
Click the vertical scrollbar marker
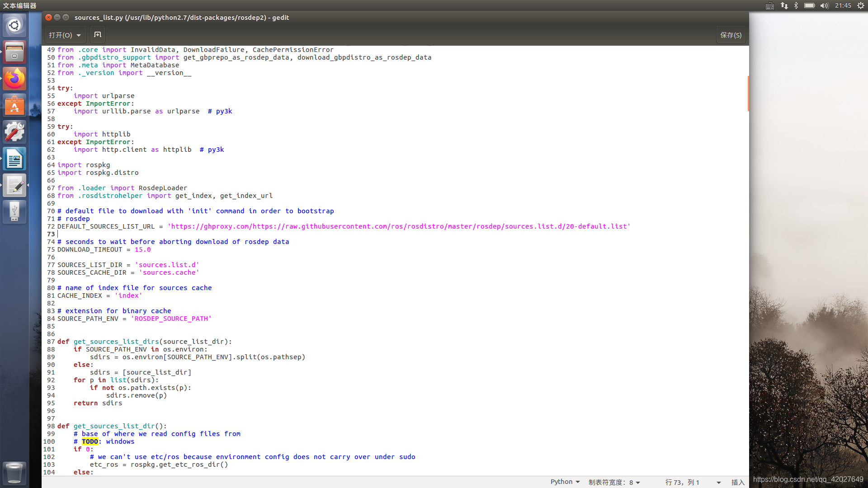pyautogui.click(x=748, y=93)
